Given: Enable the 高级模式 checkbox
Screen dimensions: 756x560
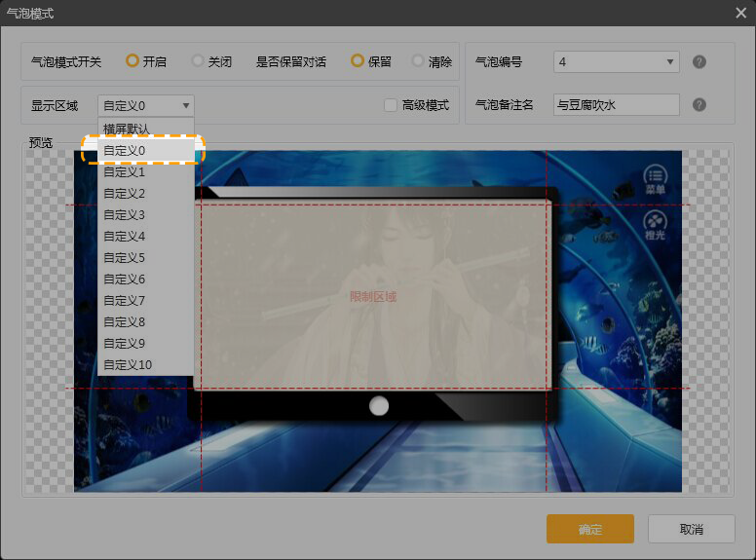Looking at the screenshot, I should click(391, 105).
